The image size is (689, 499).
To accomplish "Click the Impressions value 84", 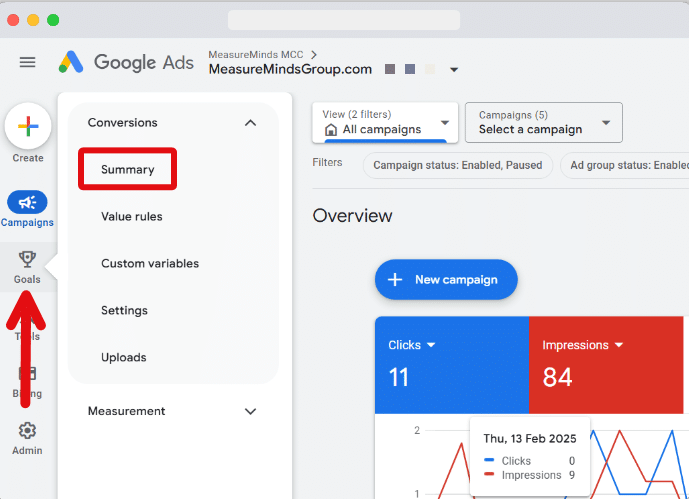I will (557, 377).
